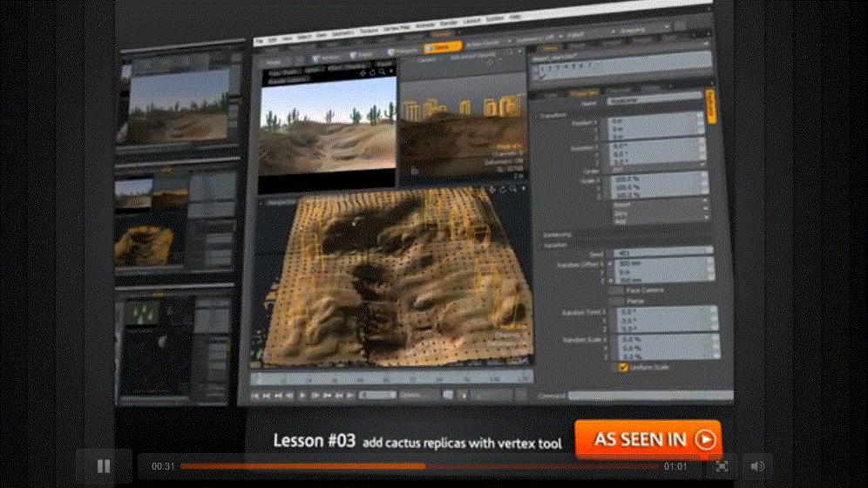Image resolution: width=868 pixels, height=488 pixels.
Task: Enable the Plane checkbox
Action: tap(616, 301)
